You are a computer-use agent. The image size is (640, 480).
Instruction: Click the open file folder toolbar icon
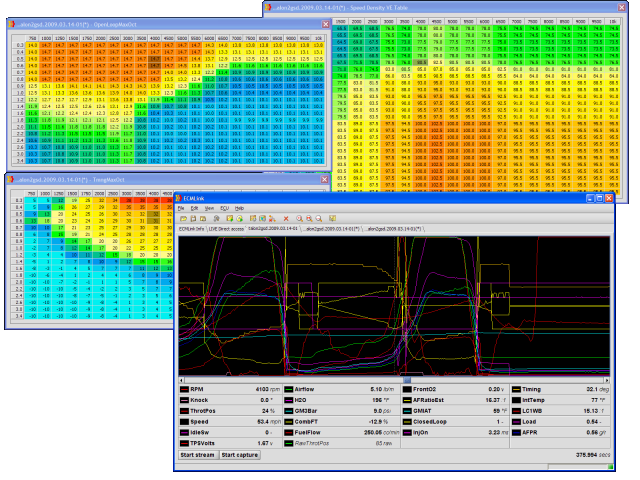point(183,217)
